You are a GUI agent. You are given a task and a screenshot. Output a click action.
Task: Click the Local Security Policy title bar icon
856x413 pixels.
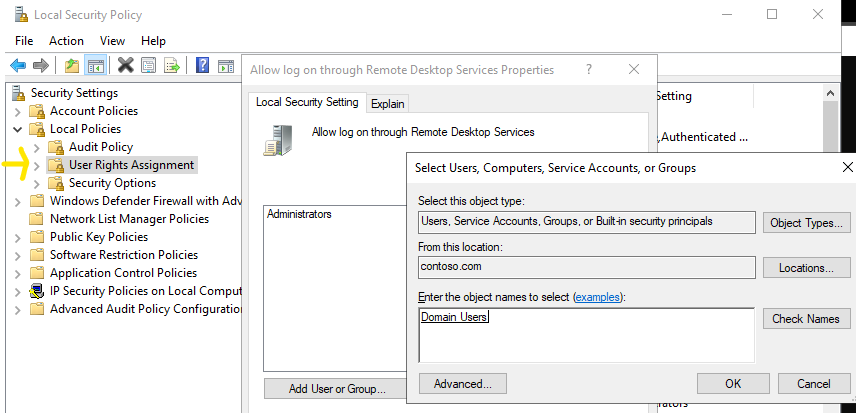[x=21, y=15]
